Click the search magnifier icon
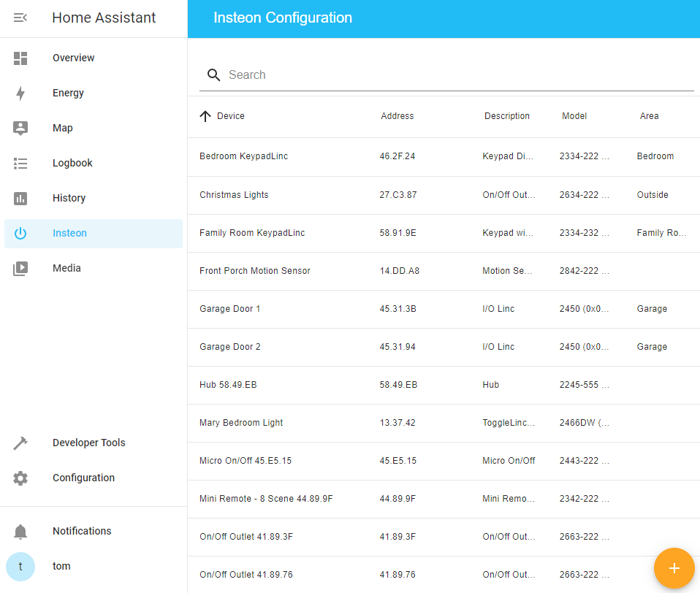The height and width of the screenshot is (593, 700). point(213,74)
